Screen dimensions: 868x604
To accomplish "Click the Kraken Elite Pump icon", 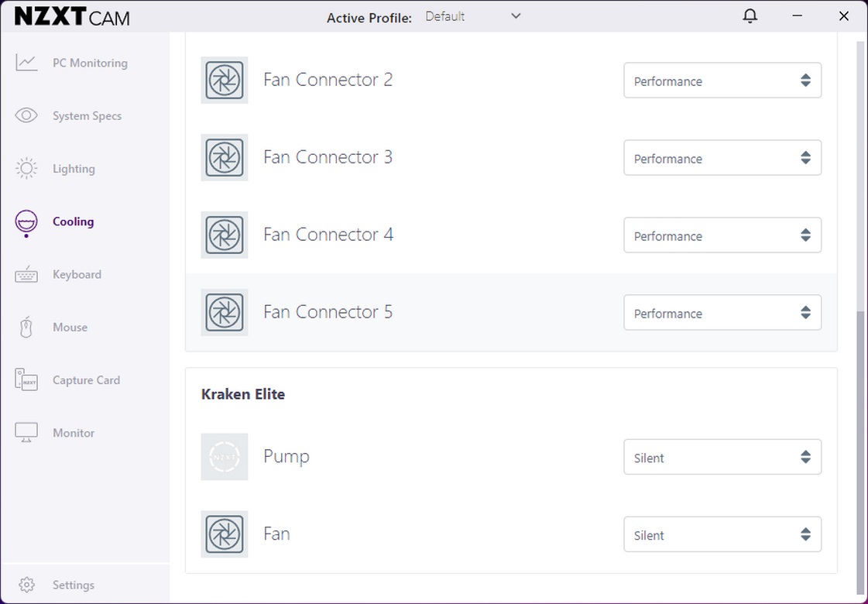I will click(225, 457).
